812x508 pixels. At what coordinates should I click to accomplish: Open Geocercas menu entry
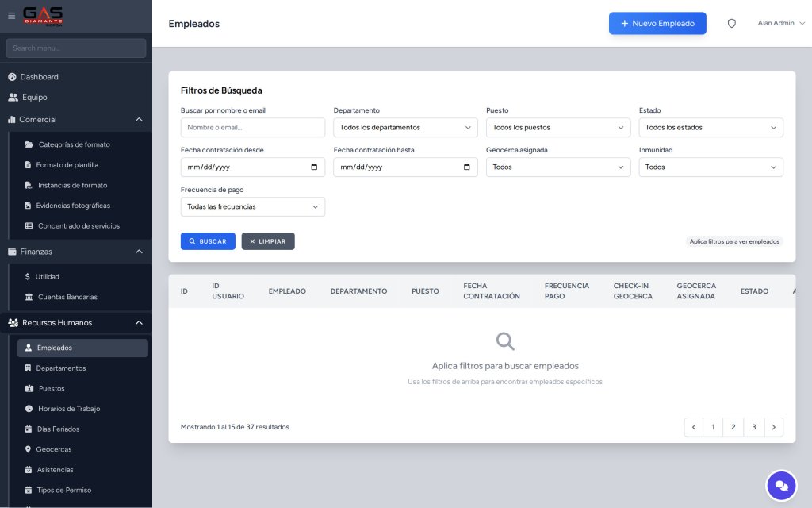pos(82,449)
